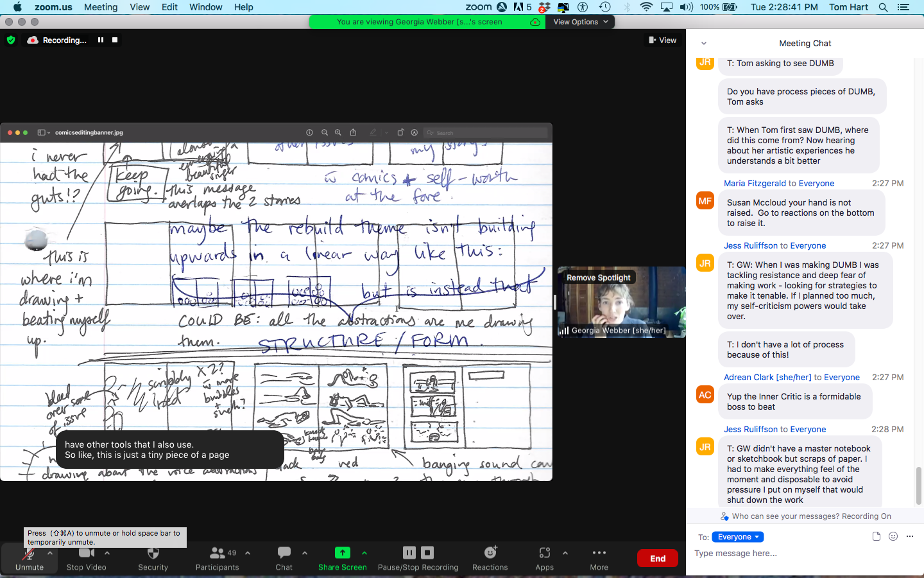Screen dimensions: 924x578
Task: Stop recording using top-left stop icon
Action: [115, 40]
